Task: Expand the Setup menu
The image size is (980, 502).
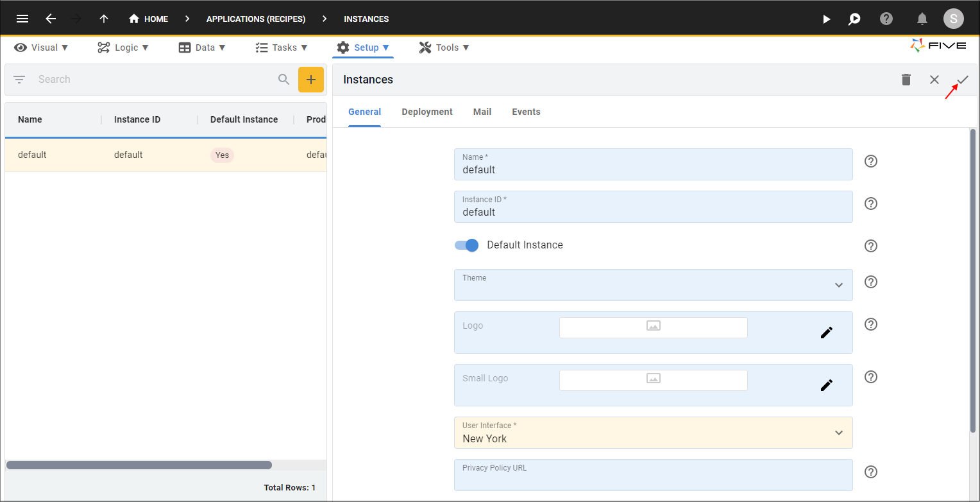Action: pos(363,47)
